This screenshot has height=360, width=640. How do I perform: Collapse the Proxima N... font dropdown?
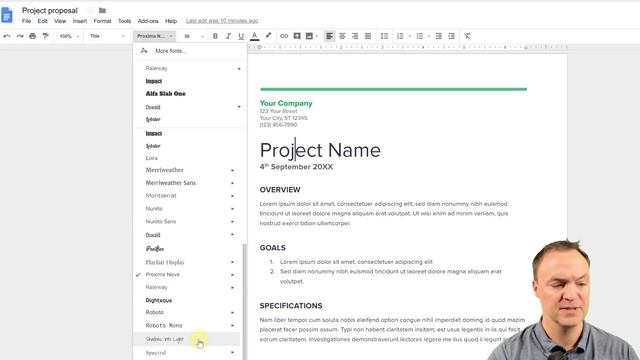[x=154, y=36]
